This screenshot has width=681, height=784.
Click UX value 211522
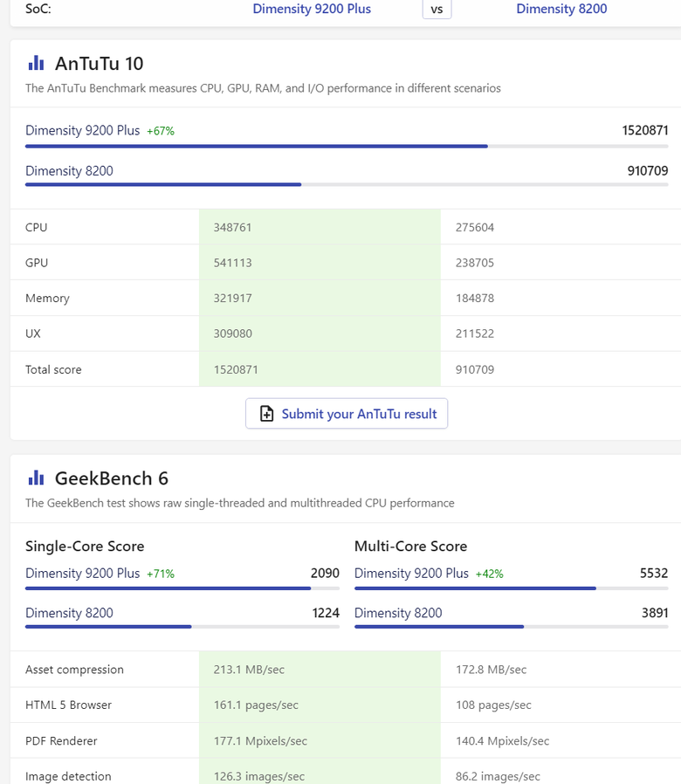pyautogui.click(x=474, y=334)
